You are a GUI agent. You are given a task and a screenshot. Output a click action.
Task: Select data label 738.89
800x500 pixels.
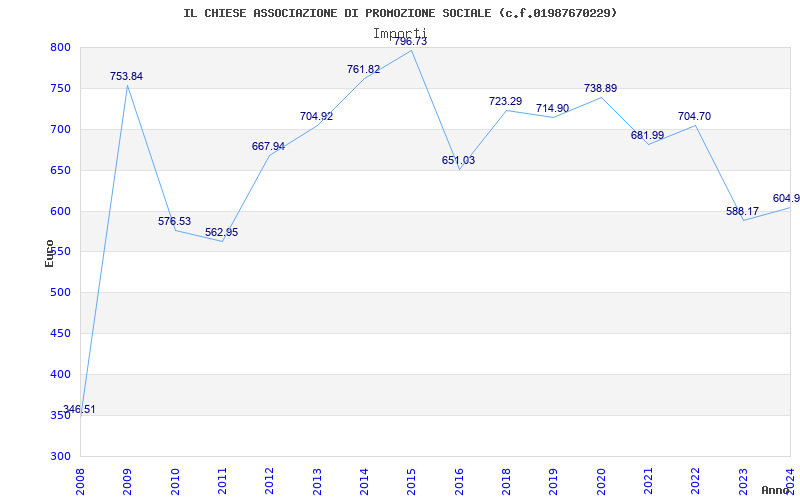coord(601,88)
